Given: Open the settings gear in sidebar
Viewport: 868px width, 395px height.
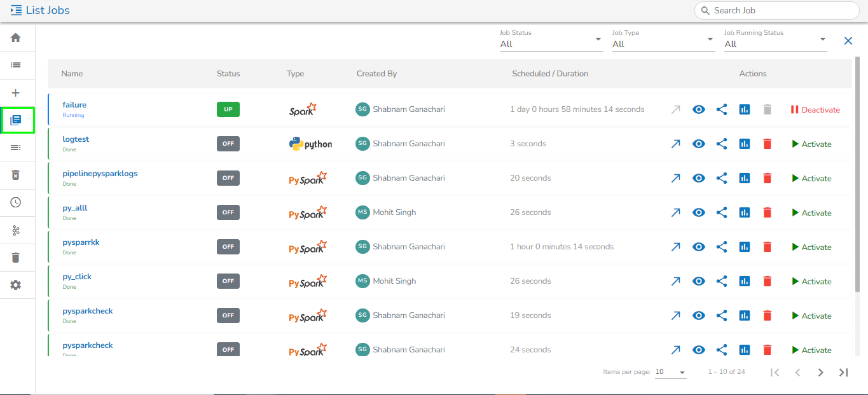Looking at the screenshot, I should pyautogui.click(x=16, y=285).
